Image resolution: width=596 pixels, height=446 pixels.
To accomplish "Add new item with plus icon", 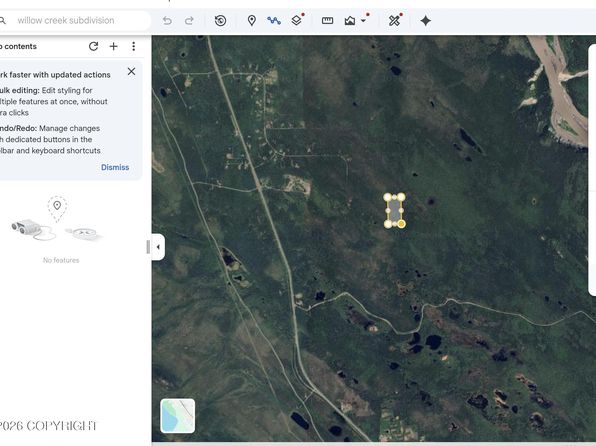I will click(x=114, y=46).
